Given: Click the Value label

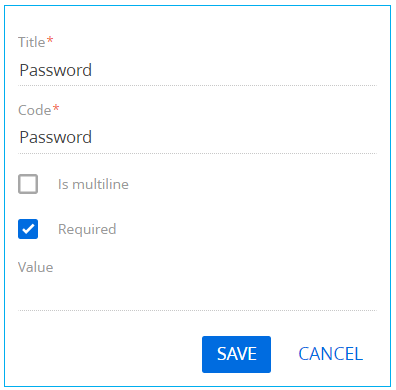Looking at the screenshot, I should [35, 267].
